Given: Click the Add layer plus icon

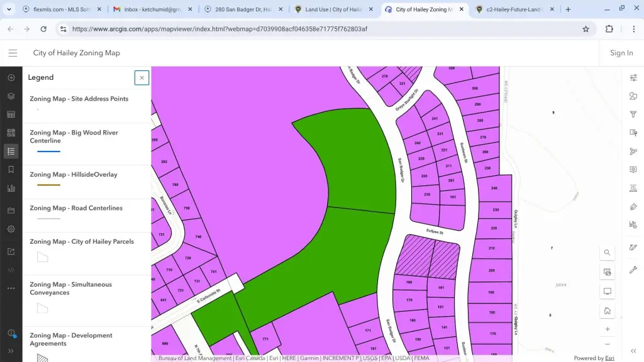Looking at the screenshot, I should (x=11, y=77).
